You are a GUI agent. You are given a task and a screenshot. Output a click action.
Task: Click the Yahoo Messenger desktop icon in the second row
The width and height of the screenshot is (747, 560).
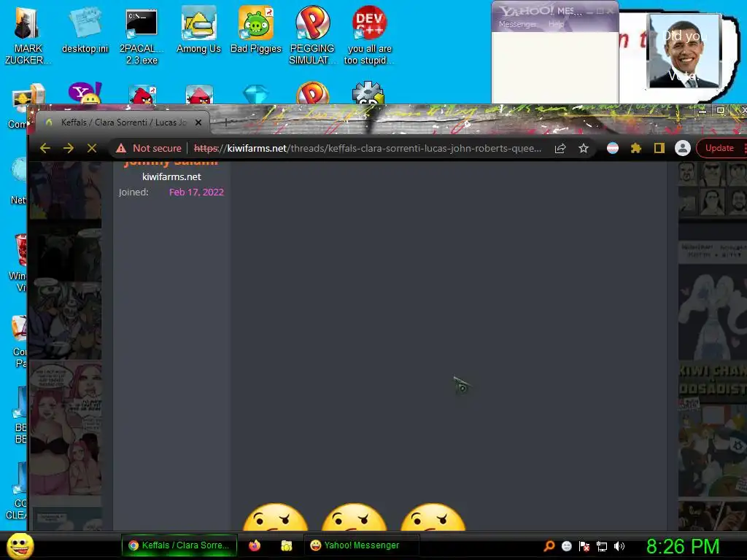pyautogui.click(x=85, y=93)
